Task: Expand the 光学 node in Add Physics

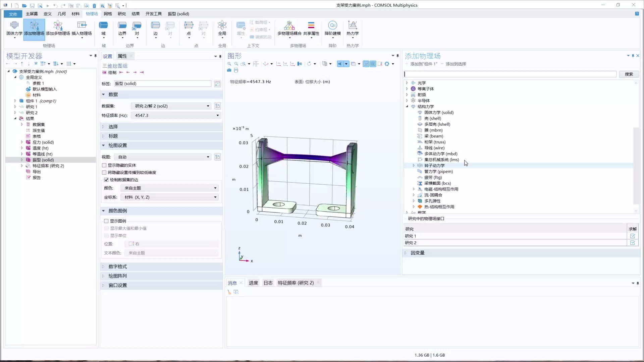Action: pyautogui.click(x=407, y=83)
